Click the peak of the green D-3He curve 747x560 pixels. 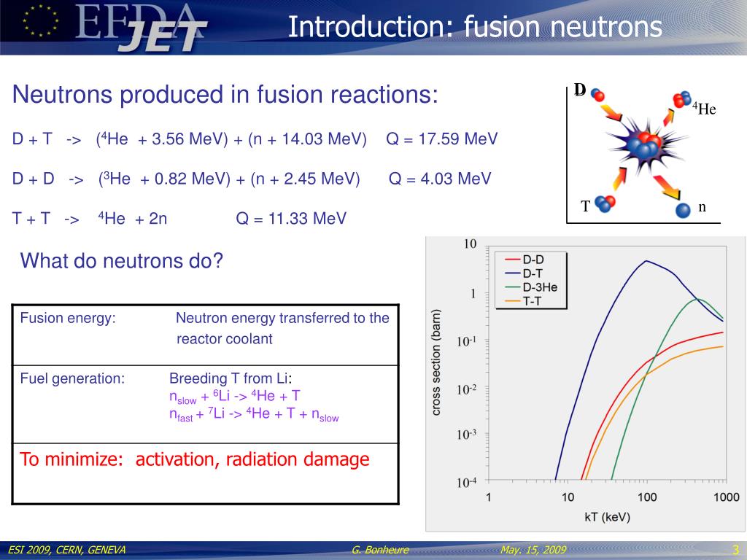click(698, 299)
